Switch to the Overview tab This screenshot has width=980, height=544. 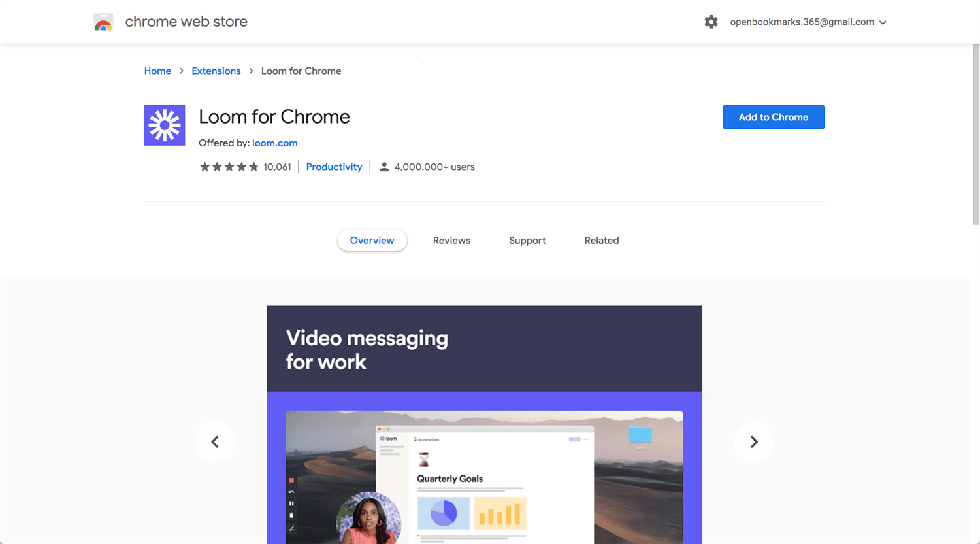[x=372, y=241]
